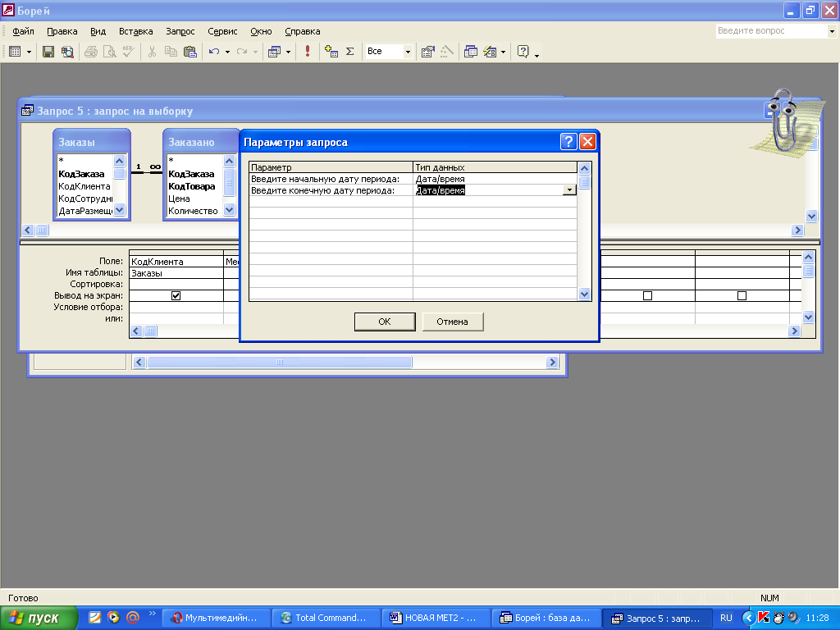Click Введите вопрос help input field
This screenshot has width=840, height=630.
[771, 31]
